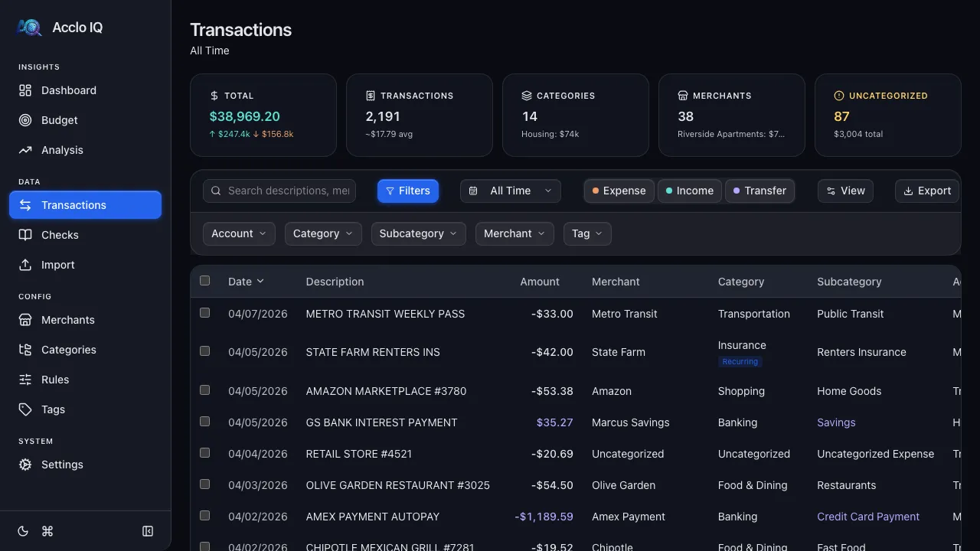
Task: Click the Tags label icon in sidebar
Action: (25, 409)
